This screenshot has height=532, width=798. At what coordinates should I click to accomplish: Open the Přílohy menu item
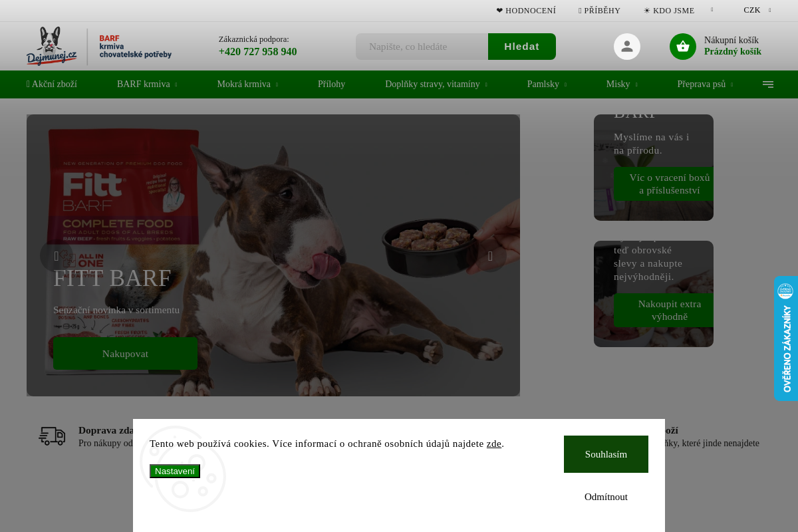331,84
